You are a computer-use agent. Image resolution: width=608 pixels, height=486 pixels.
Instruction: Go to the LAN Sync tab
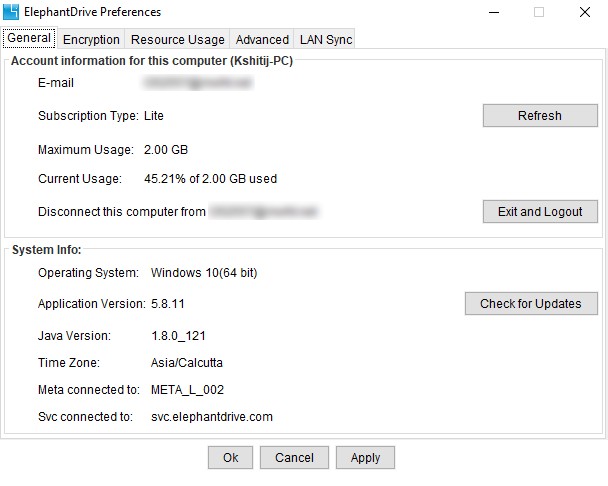(326, 39)
